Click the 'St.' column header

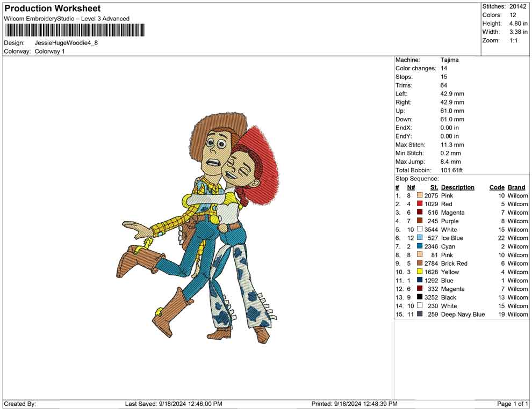pos(434,187)
